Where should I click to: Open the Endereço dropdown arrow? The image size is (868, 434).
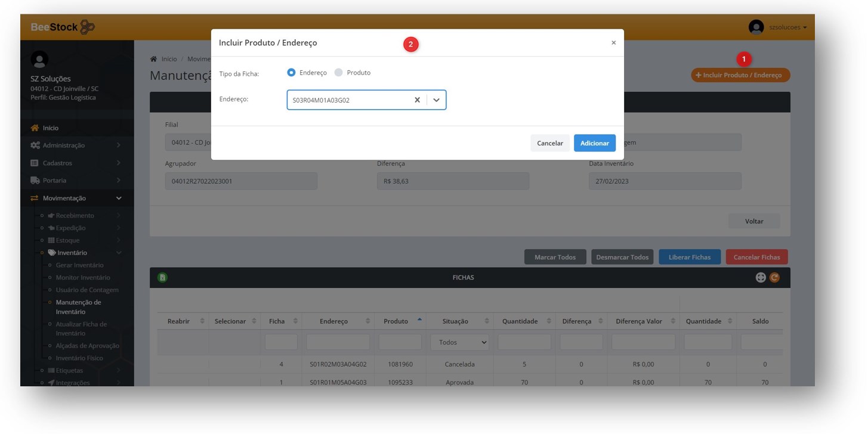point(436,100)
